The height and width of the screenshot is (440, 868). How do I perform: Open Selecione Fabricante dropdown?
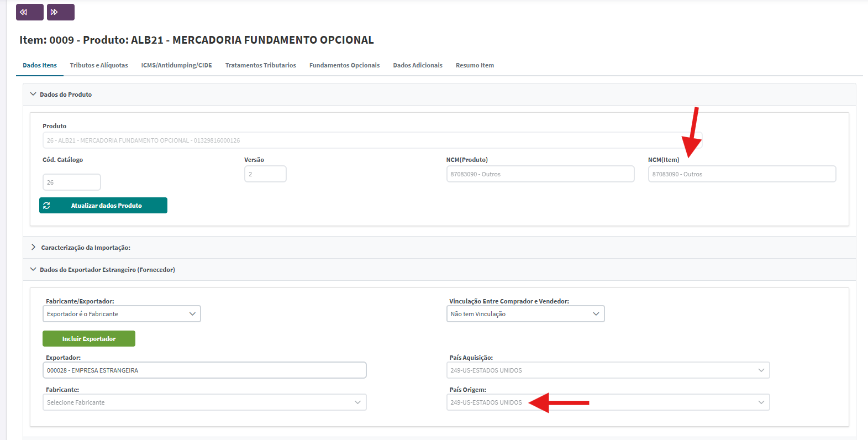click(204, 402)
